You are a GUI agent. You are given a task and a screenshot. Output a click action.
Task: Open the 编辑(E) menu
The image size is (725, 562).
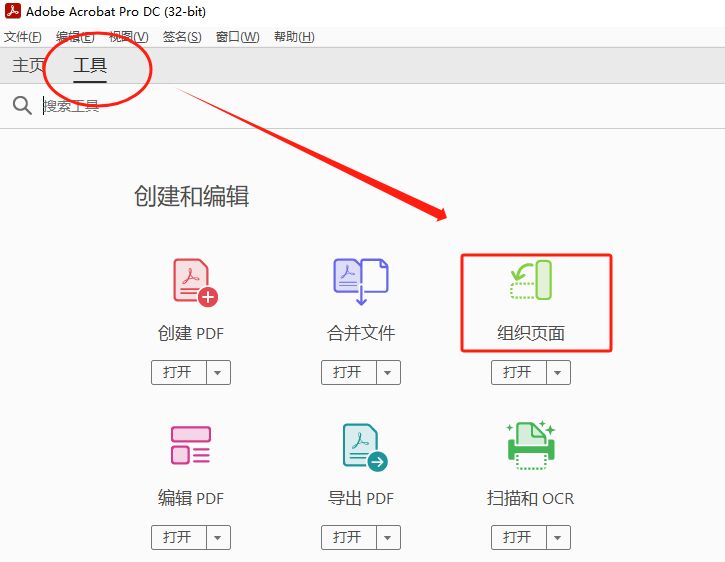tap(75, 37)
